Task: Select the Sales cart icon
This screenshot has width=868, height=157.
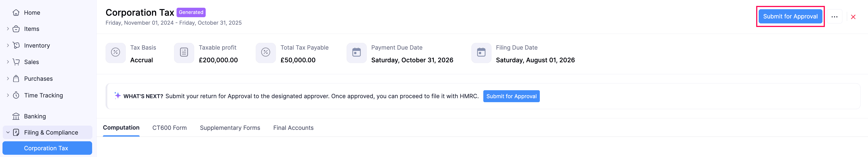Action: [x=16, y=62]
